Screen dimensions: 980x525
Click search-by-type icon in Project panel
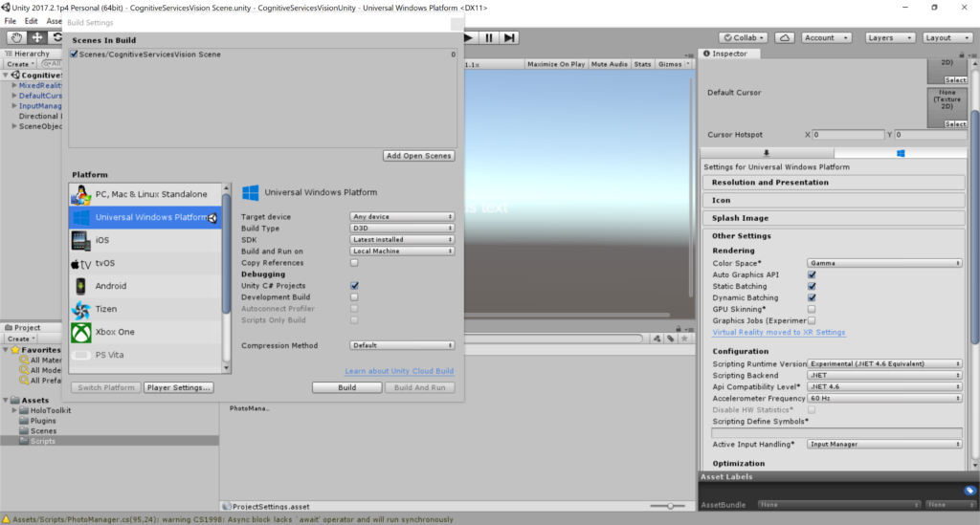[x=657, y=339]
